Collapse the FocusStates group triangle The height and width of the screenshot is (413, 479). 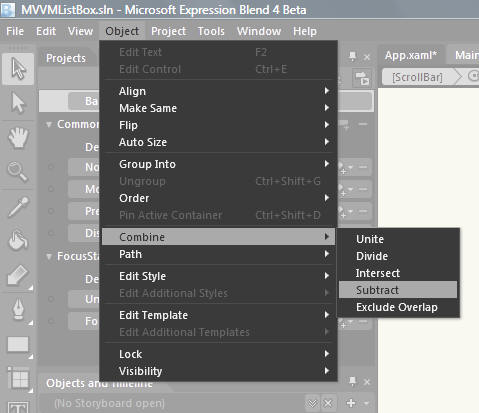(49, 257)
